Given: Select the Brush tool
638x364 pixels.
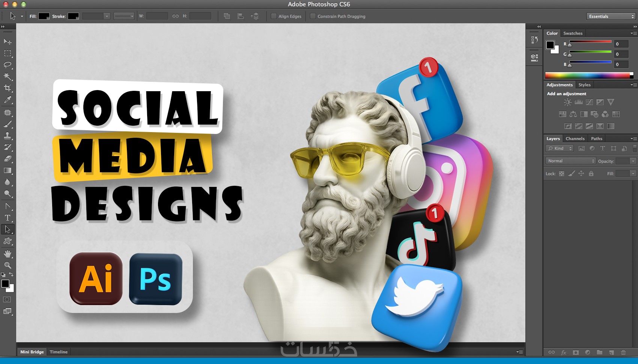Looking at the screenshot, I should (x=8, y=124).
